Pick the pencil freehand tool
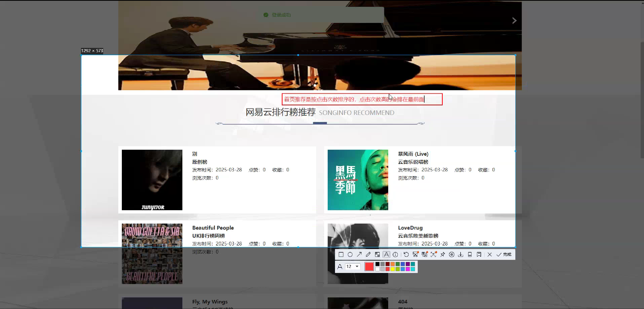 368,255
